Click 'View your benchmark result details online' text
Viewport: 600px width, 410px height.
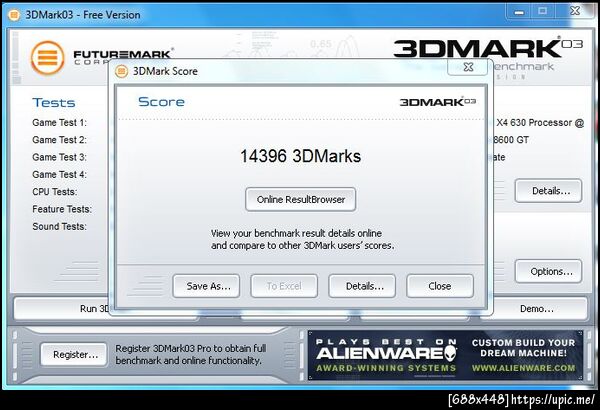coord(296,233)
